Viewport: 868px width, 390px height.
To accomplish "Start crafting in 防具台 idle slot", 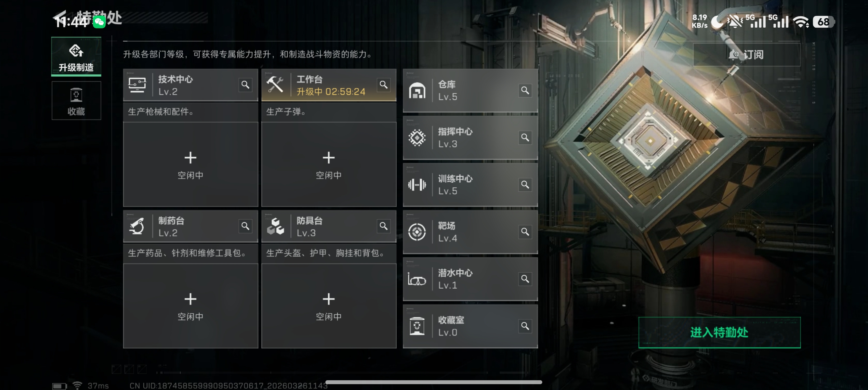I will [x=329, y=306].
